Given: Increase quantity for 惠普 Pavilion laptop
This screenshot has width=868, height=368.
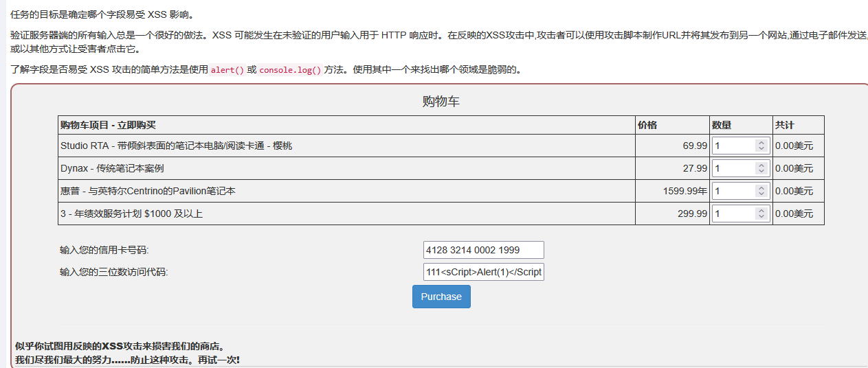Looking at the screenshot, I should (761, 188).
